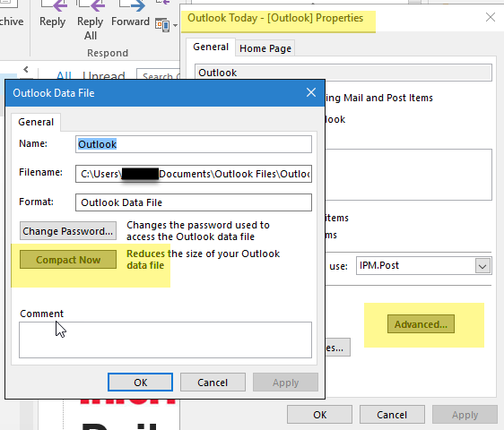Select General tab in Properties window
Image resolution: width=504 pixels, height=430 pixels.
(211, 47)
